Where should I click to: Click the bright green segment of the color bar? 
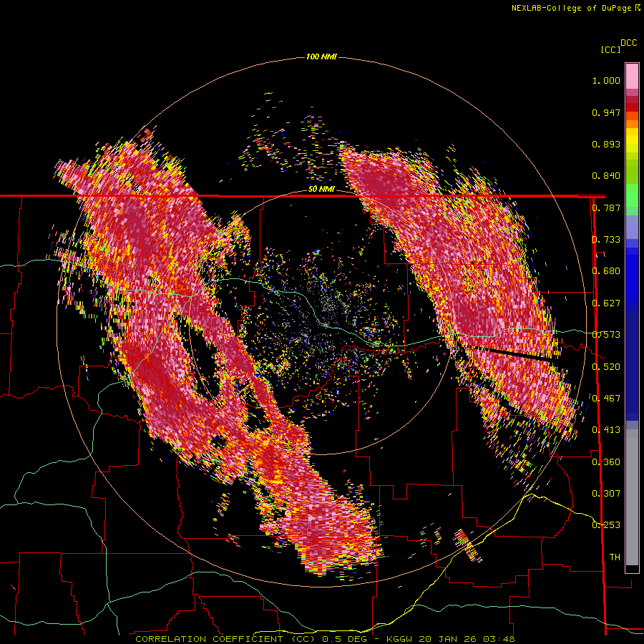coord(632,195)
